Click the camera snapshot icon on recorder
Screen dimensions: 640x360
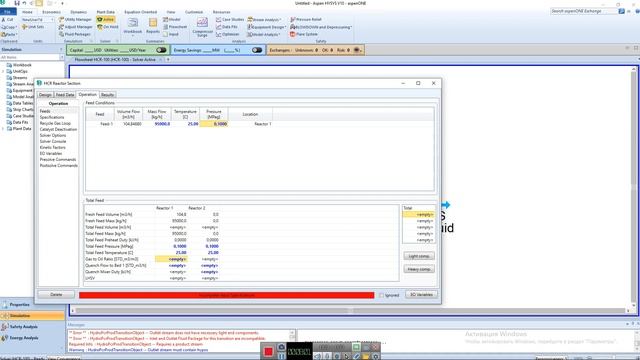[281, 347]
